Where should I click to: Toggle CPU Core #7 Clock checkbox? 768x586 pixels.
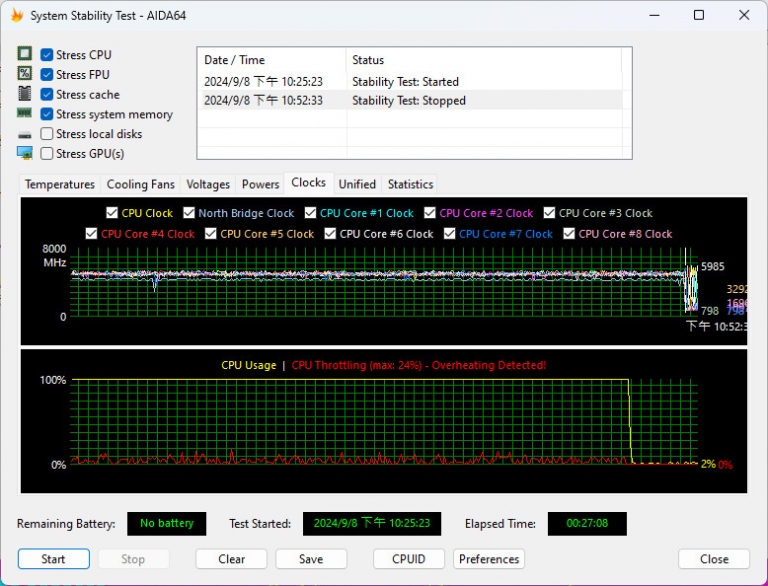tap(450, 234)
